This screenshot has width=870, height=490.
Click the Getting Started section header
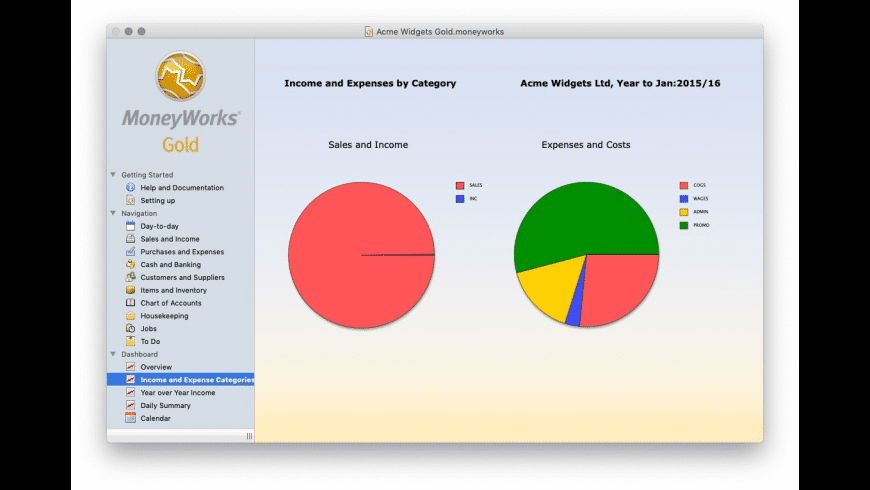tap(147, 174)
